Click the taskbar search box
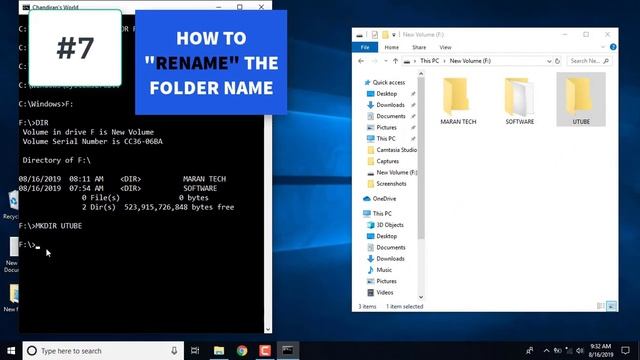 click(103, 351)
